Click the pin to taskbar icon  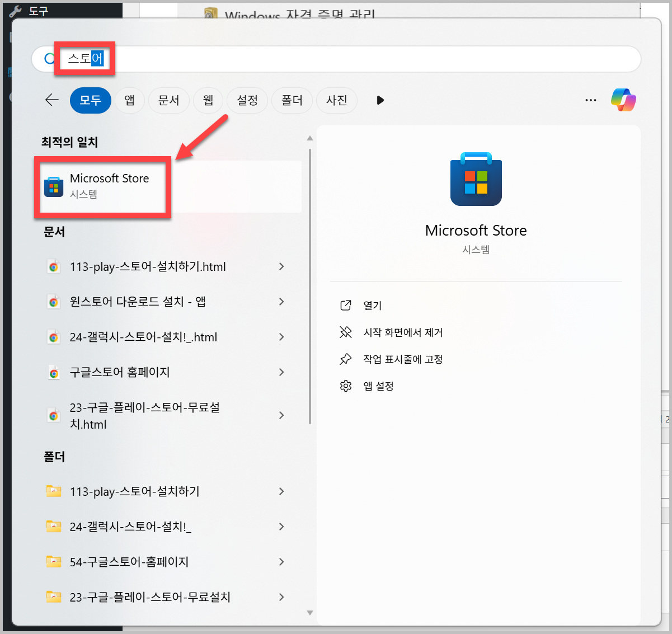(346, 359)
